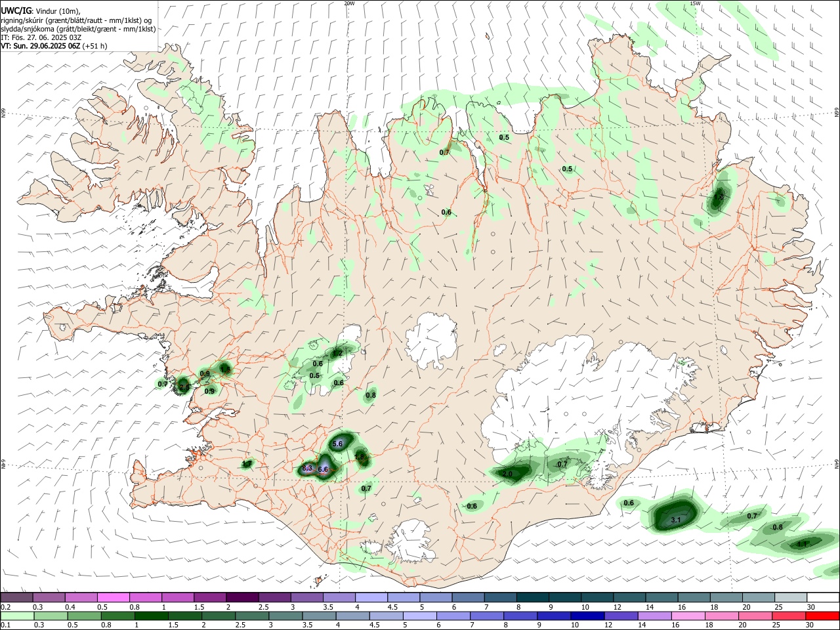This screenshot has height=630, width=840.
Task: Pick upper legend white swatch after 30
Action: 823,597
